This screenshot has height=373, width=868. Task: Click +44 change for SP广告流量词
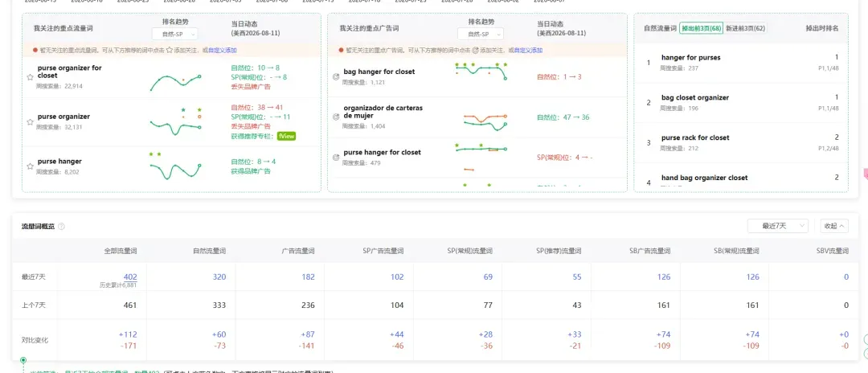pos(397,334)
